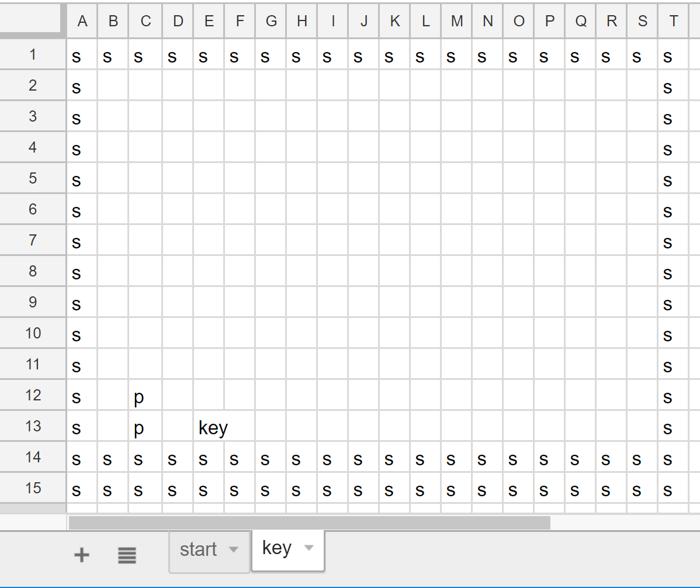
Task: Select row 15 header
Action: (33, 488)
